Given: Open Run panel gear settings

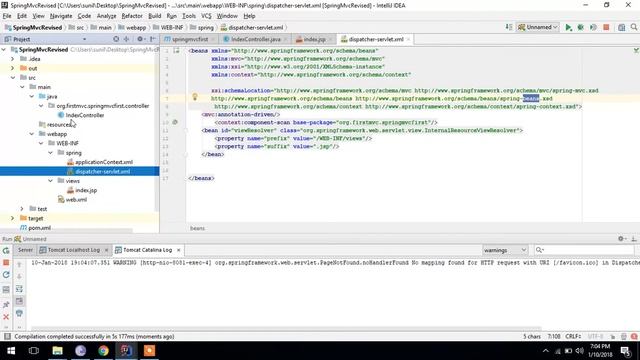Looking at the screenshot, I should click(x=621, y=239).
